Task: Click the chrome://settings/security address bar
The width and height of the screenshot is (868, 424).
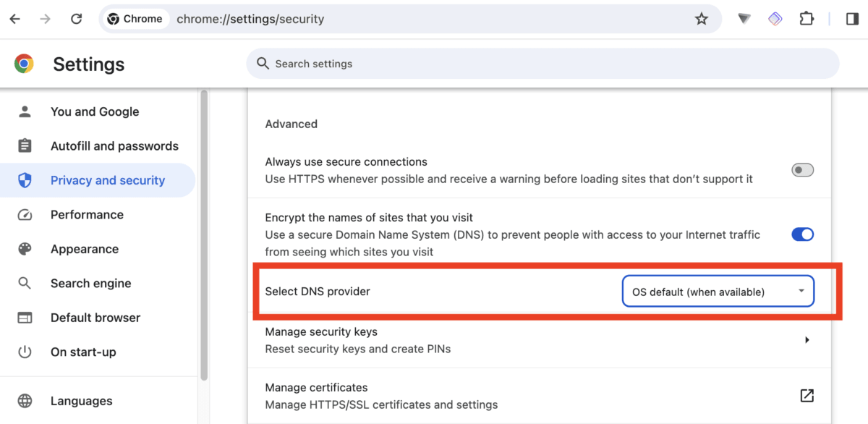Action: pos(410,20)
